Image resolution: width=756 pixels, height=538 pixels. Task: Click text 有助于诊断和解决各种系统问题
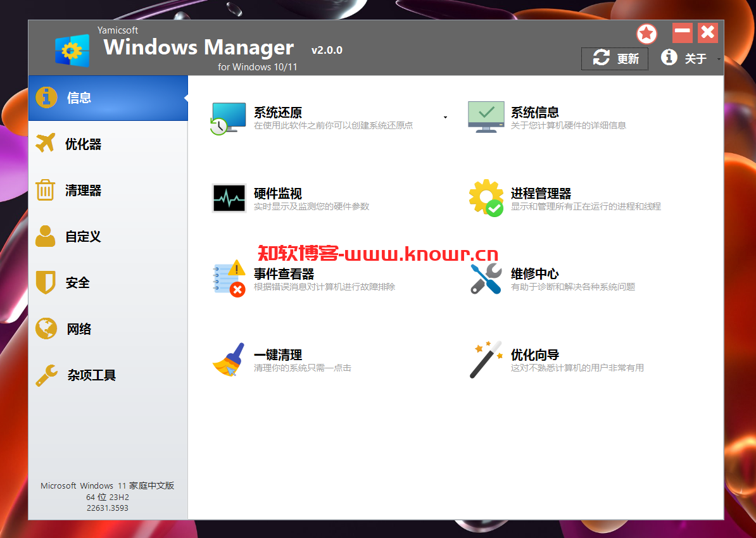pyautogui.click(x=573, y=287)
